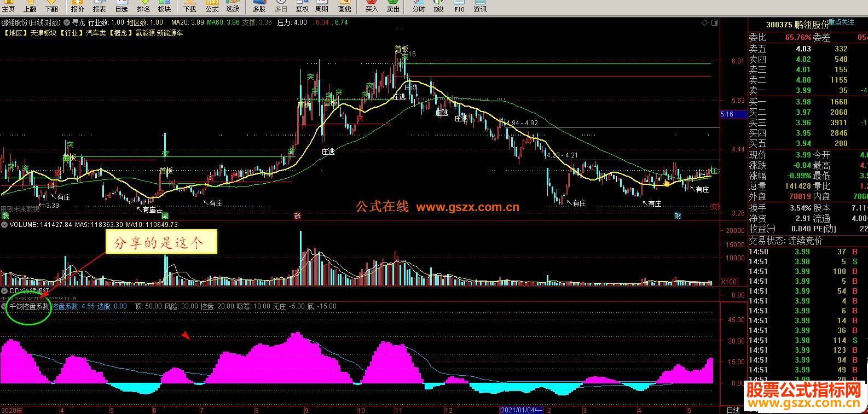This screenshot has height=414, width=868.
Task: Click the X100 volume scale label
Action: 728,282
